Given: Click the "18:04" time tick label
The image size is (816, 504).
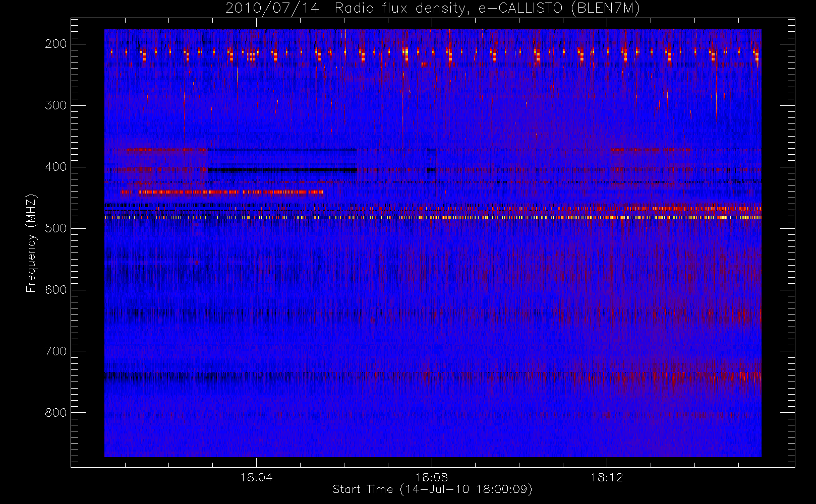Looking at the screenshot, I should tap(256, 477).
